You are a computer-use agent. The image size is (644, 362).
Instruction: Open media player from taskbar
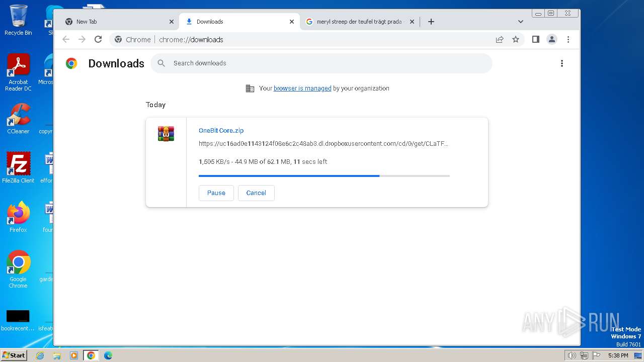point(74,355)
